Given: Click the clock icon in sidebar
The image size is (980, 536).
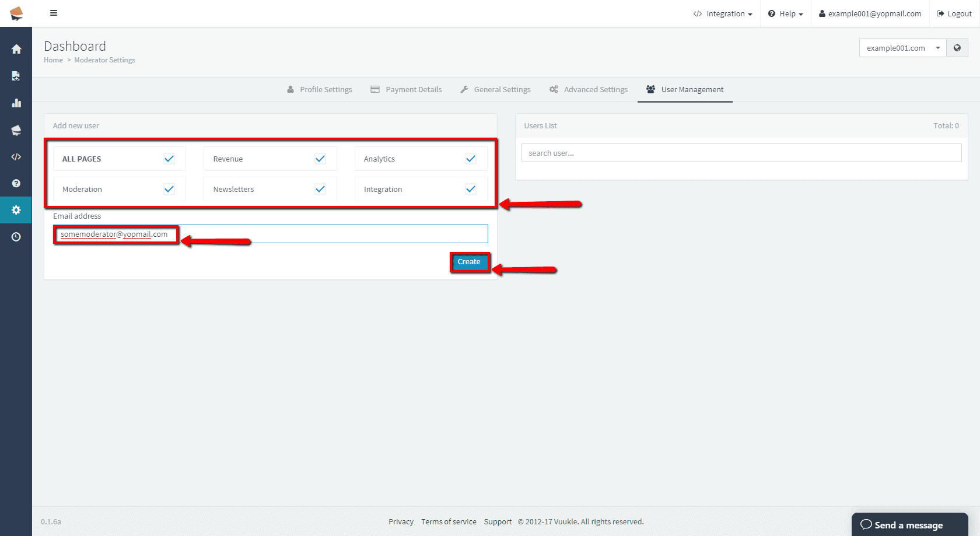Looking at the screenshot, I should pyautogui.click(x=16, y=237).
